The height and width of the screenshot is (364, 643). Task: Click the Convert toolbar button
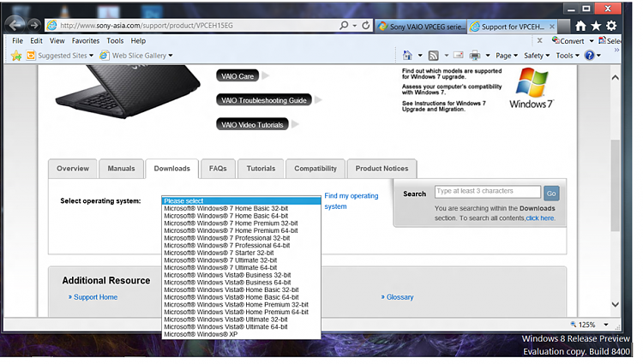pyautogui.click(x=568, y=40)
